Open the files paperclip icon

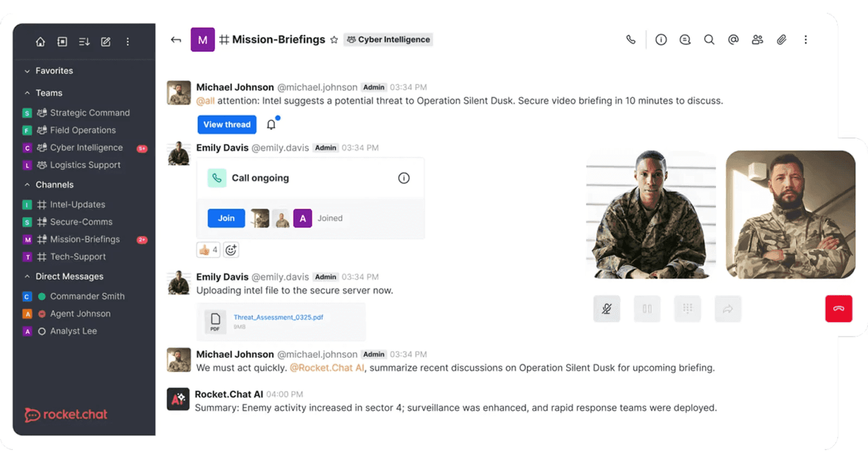781,40
